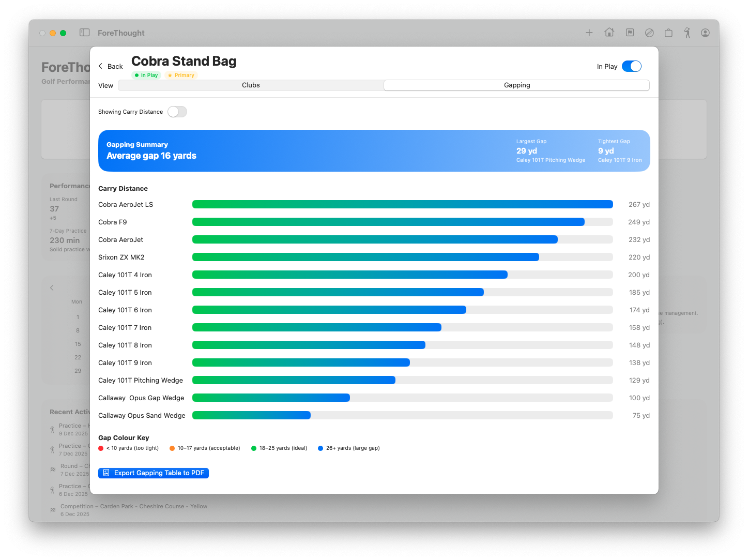Click the Average gap 16 yards text
This screenshot has width=748, height=560.
[151, 156]
